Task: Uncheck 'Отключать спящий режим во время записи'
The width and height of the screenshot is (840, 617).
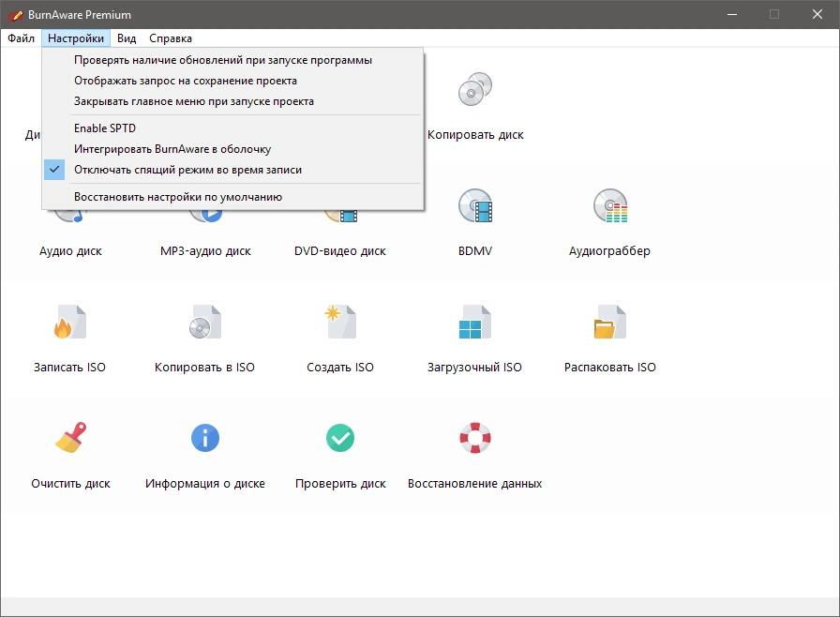Action: [x=233, y=170]
